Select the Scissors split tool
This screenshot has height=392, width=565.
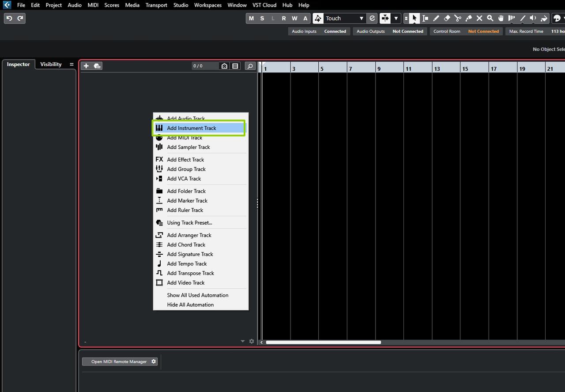click(458, 18)
